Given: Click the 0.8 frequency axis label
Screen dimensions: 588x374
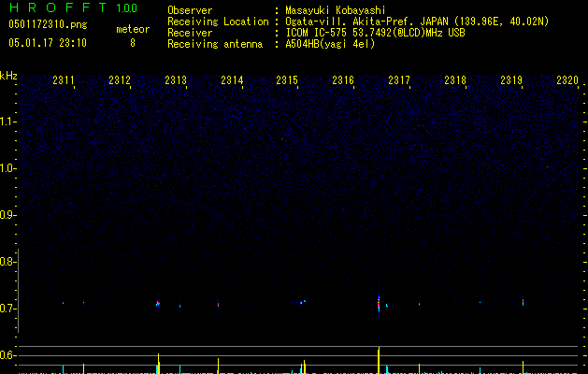Looking at the screenshot, I should tap(7, 262).
